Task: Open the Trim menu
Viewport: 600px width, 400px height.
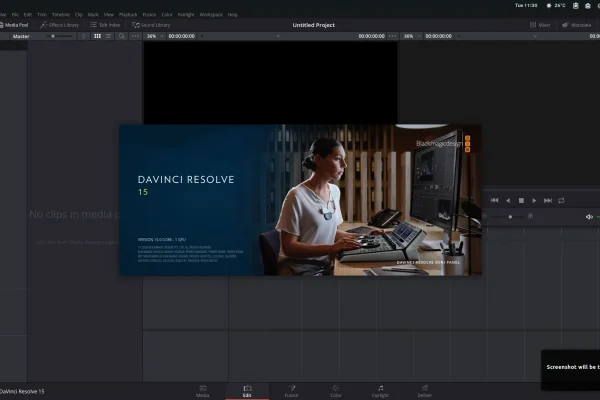Action: (x=42, y=15)
